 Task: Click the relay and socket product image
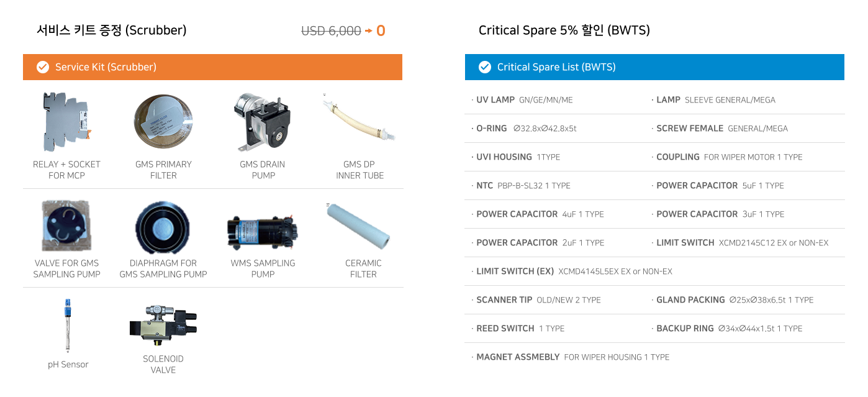point(66,122)
